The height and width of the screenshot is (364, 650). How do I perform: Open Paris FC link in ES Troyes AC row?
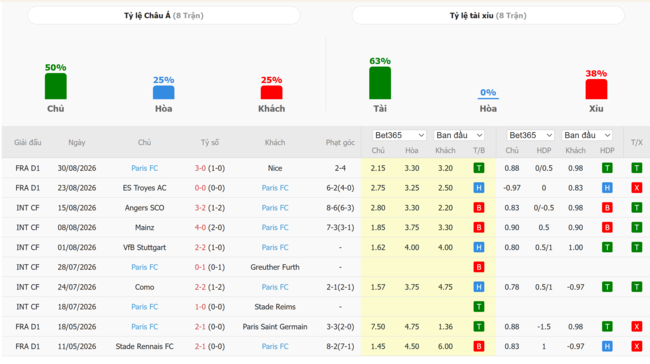coord(275,188)
